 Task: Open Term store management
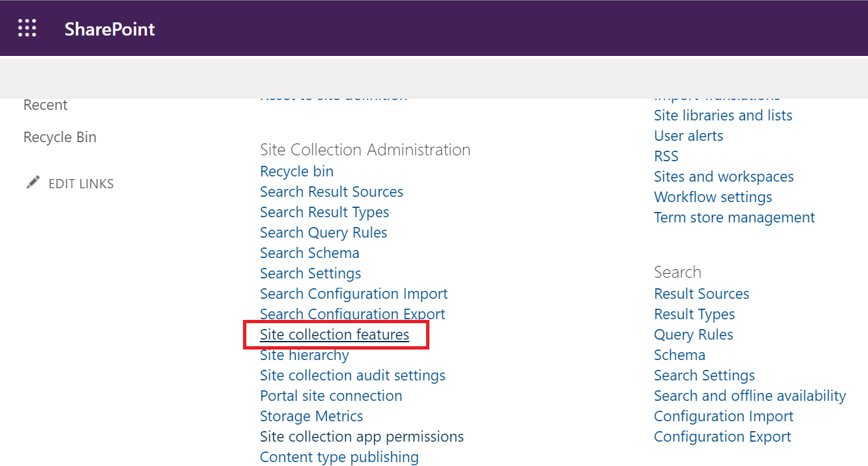point(734,217)
